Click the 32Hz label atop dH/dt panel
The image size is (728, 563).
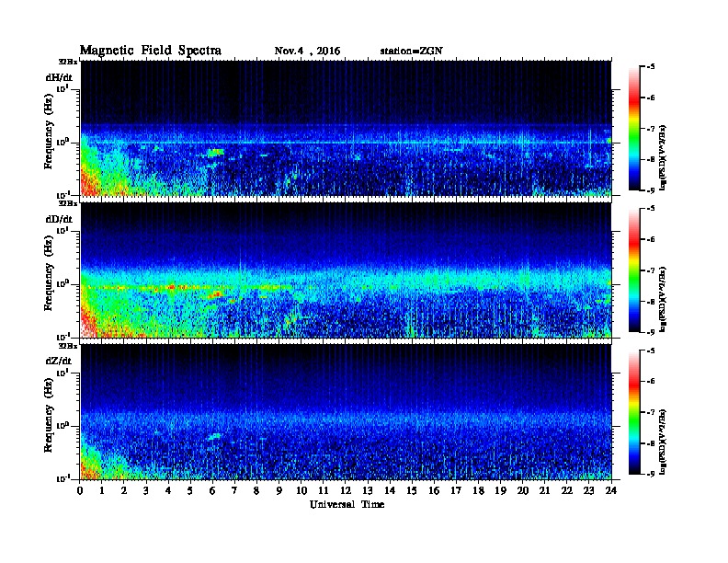67,62
